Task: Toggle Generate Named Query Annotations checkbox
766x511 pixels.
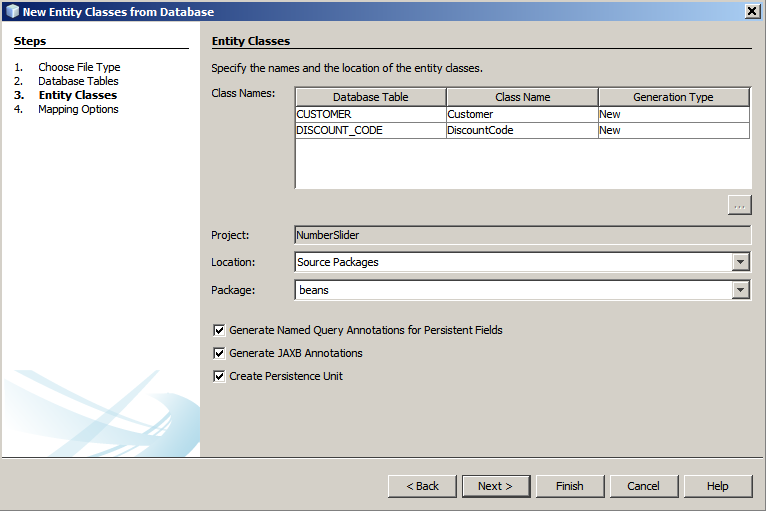Action: (219, 330)
